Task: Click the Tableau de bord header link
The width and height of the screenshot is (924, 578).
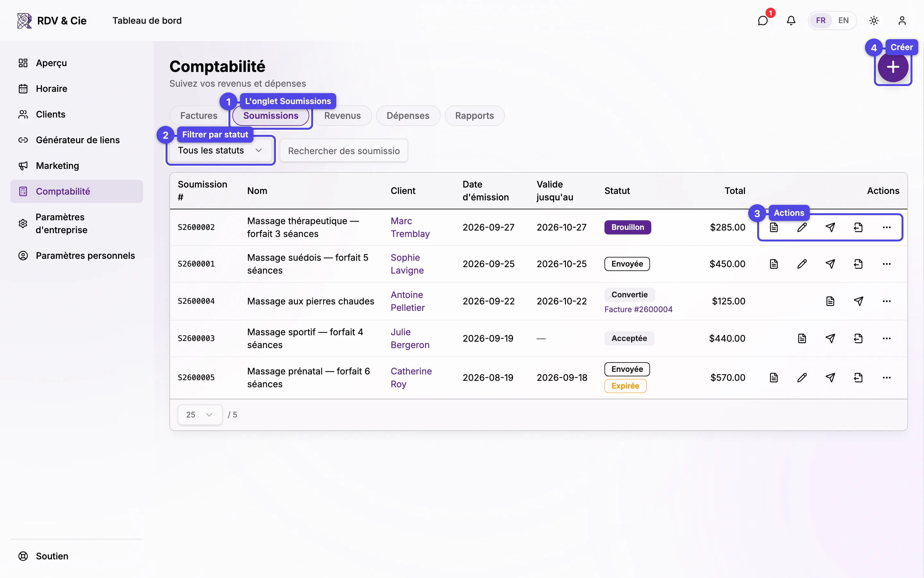Action: [147, 21]
